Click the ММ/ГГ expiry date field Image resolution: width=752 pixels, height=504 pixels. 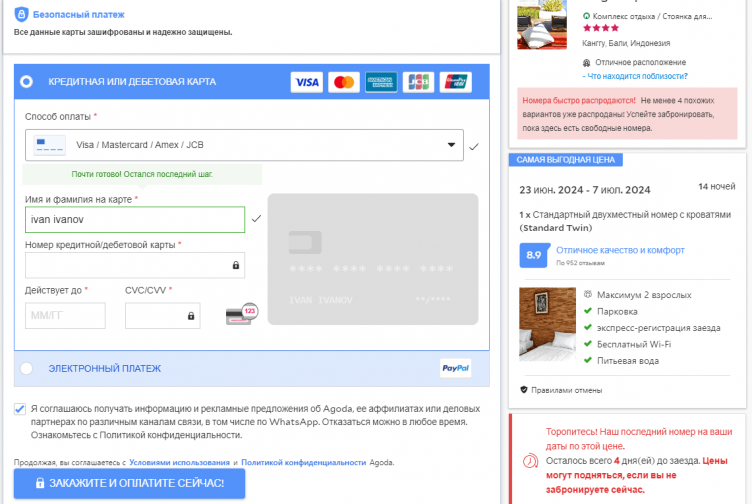coord(65,316)
